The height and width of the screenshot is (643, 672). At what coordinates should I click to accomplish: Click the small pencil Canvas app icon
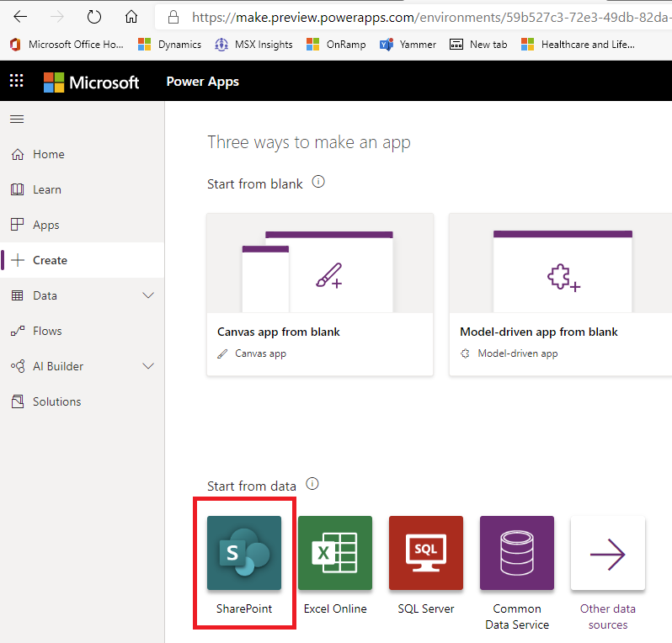point(222,353)
